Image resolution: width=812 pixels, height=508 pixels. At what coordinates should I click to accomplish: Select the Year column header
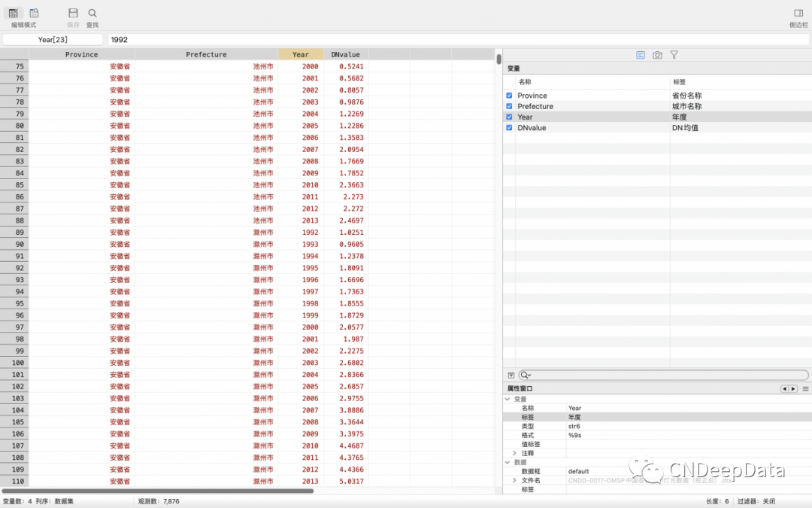300,54
